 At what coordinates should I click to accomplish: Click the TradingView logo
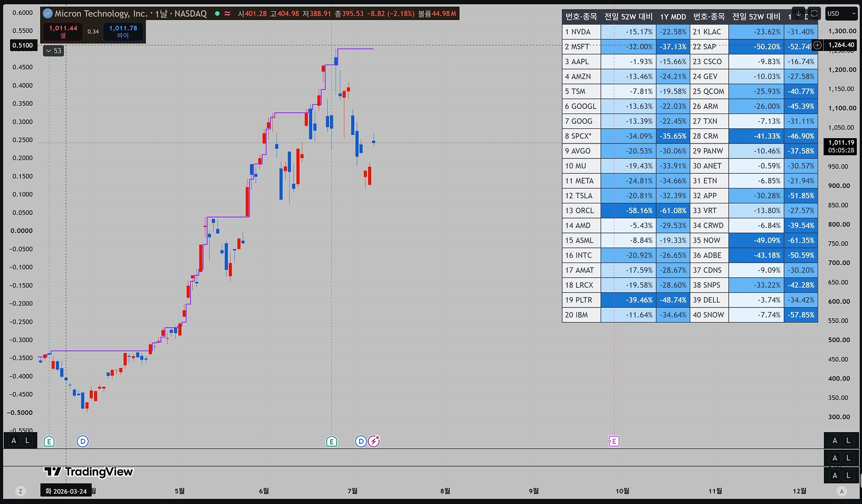pyautogui.click(x=88, y=472)
